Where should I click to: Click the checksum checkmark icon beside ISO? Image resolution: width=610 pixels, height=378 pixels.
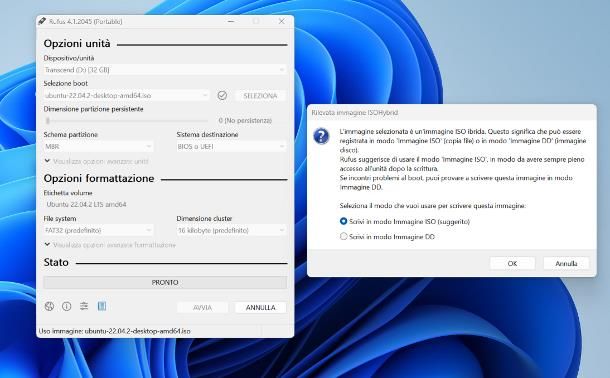click(x=222, y=95)
